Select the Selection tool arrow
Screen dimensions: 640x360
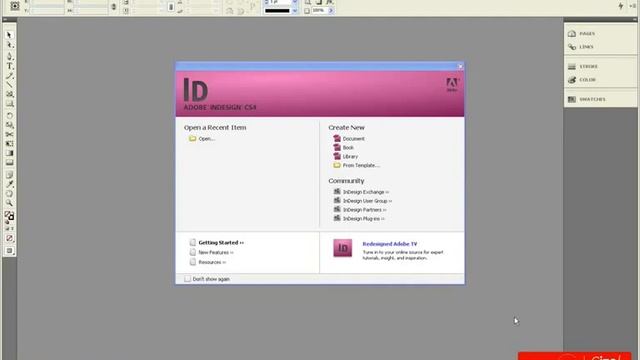(9, 36)
